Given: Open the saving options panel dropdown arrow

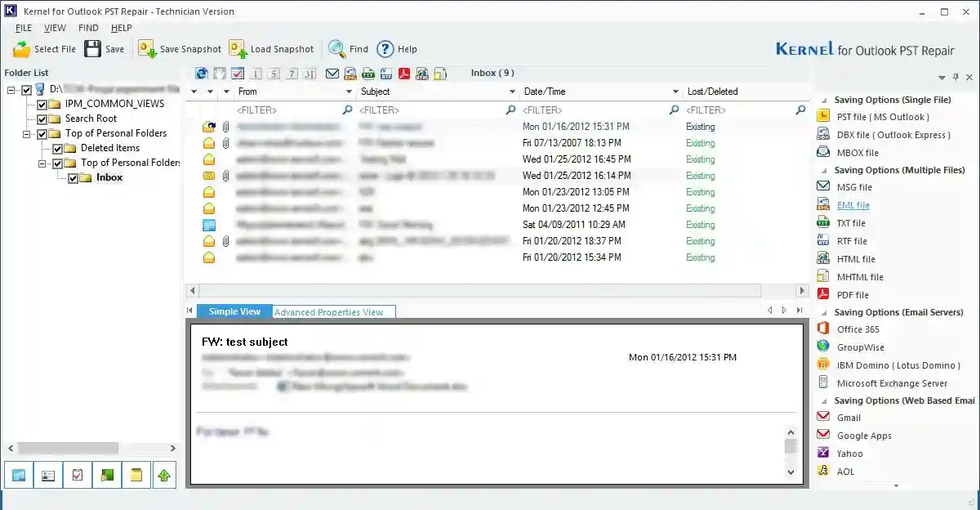Looking at the screenshot, I should pos(942,77).
